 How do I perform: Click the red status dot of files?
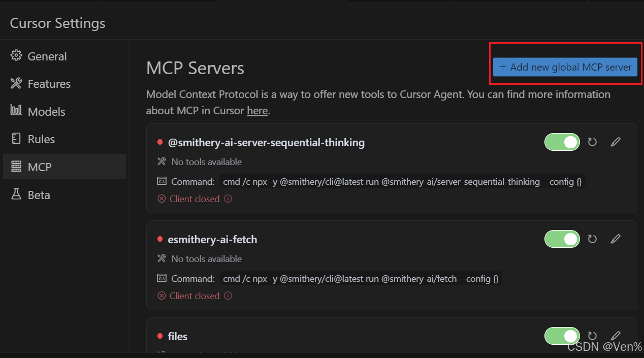point(160,336)
